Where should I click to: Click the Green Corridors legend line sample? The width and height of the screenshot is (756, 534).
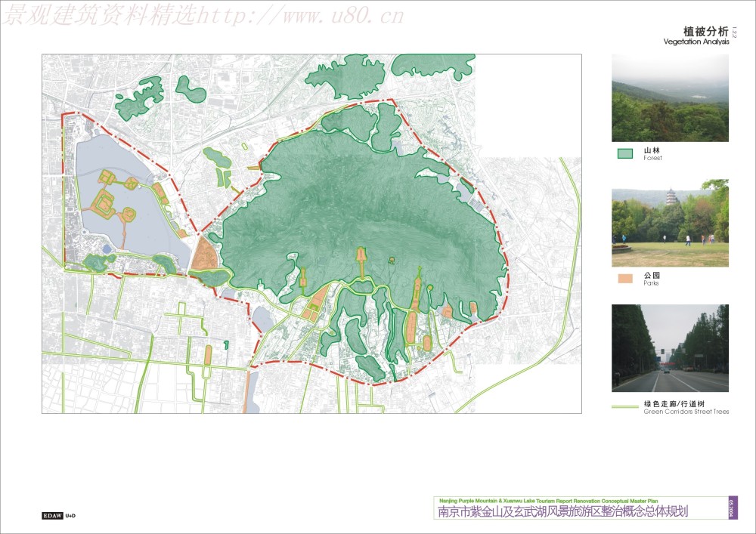coord(624,407)
